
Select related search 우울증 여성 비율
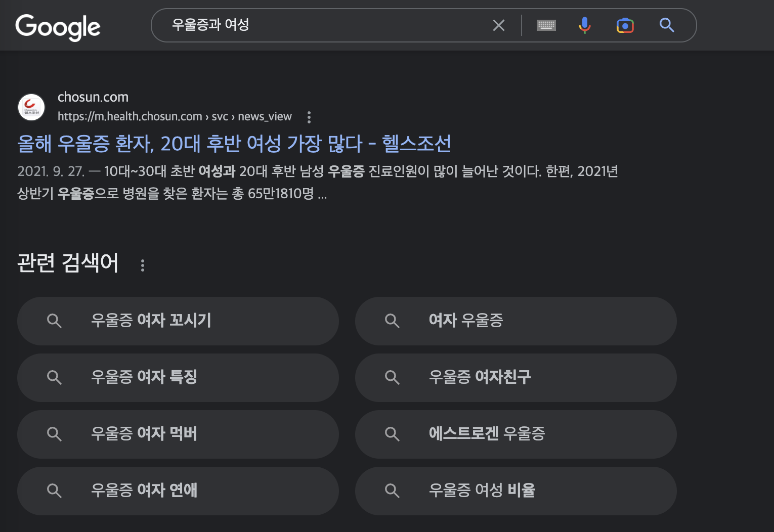coord(516,491)
